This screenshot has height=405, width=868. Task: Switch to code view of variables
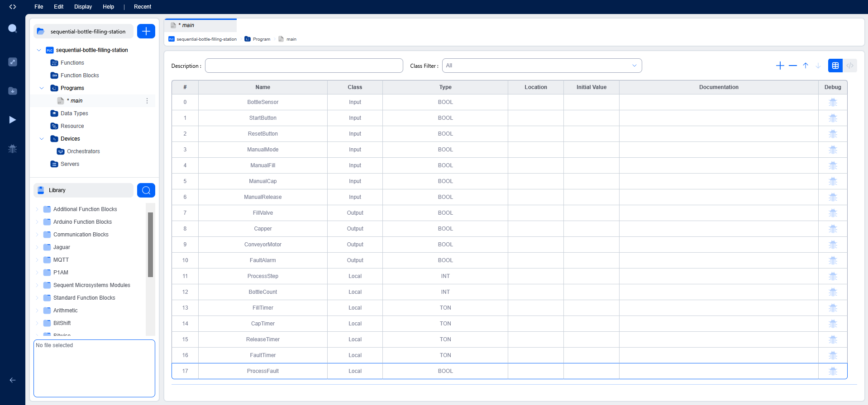point(850,66)
